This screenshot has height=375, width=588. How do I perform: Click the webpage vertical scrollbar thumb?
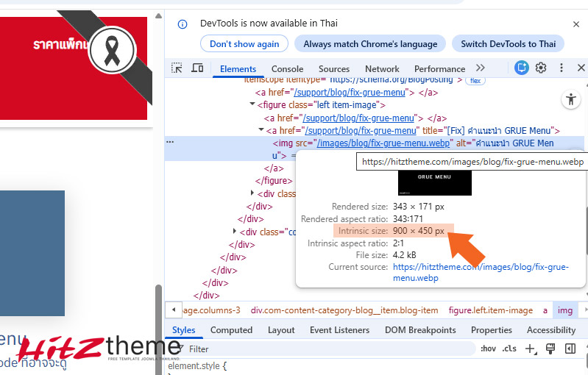pos(158,324)
